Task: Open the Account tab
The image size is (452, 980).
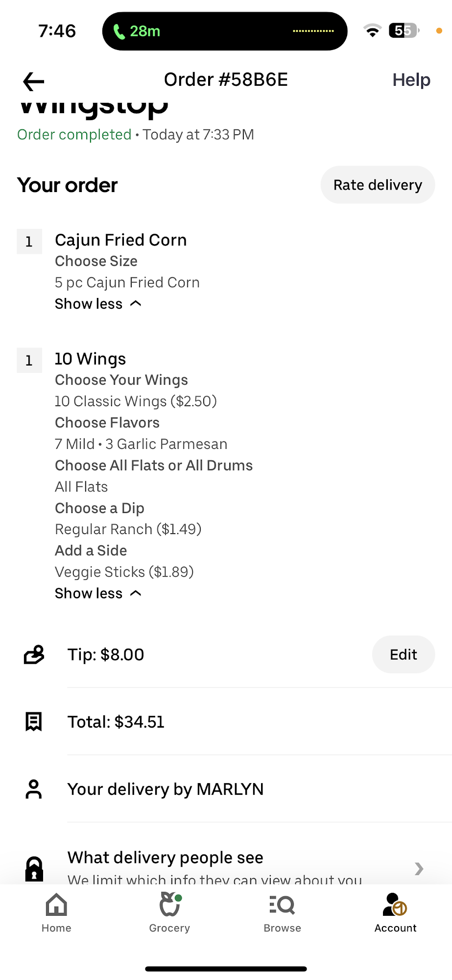Action: coord(395,912)
